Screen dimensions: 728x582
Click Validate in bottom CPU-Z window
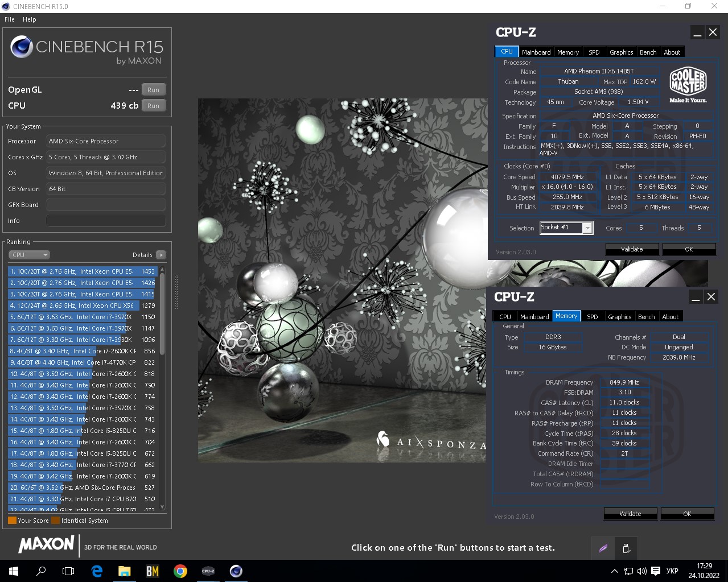pyautogui.click(x=630, y=514)
